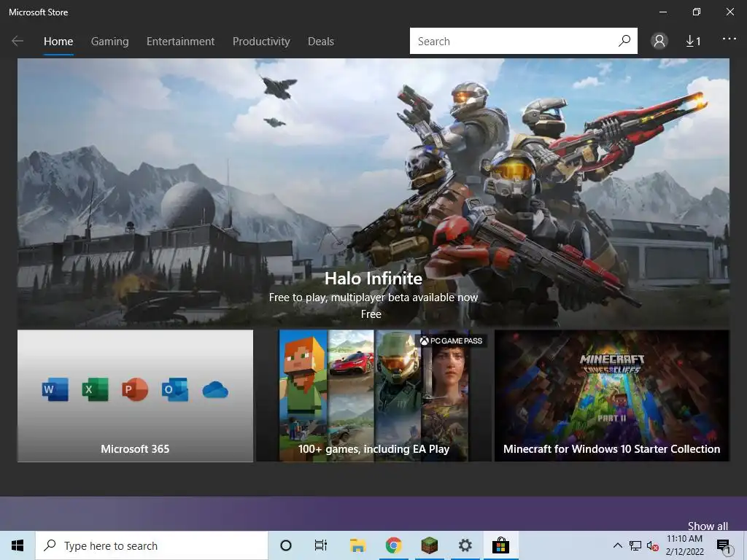Click the OneDrive cloud icon in tile
The image size is (747, 560).
point(215,390)
